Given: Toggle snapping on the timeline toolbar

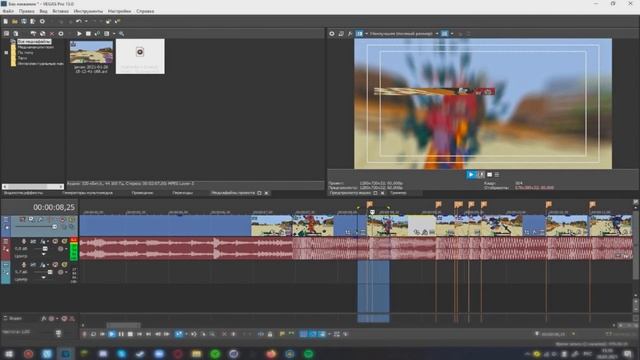Looking at the screenshot, I should point(303,334).
